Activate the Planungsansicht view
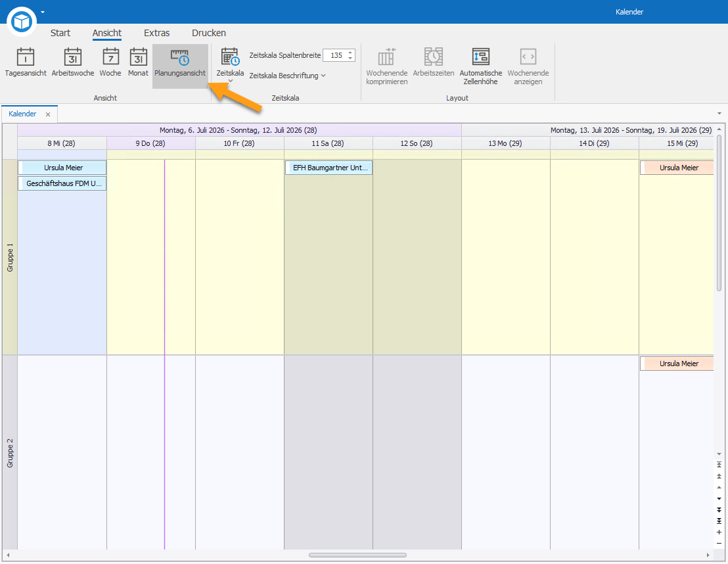The width and height of the screenshot is (728, 564). (180, 66)
